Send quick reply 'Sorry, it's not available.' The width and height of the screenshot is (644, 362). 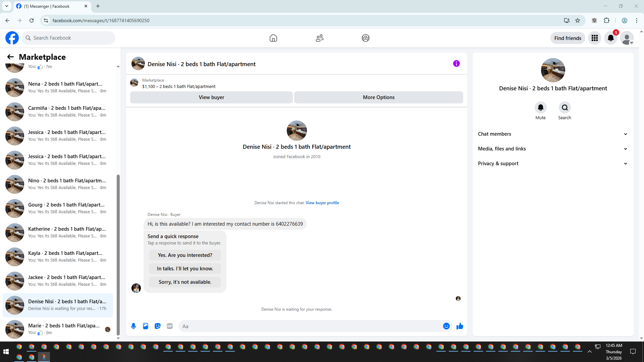click(185, 282)
